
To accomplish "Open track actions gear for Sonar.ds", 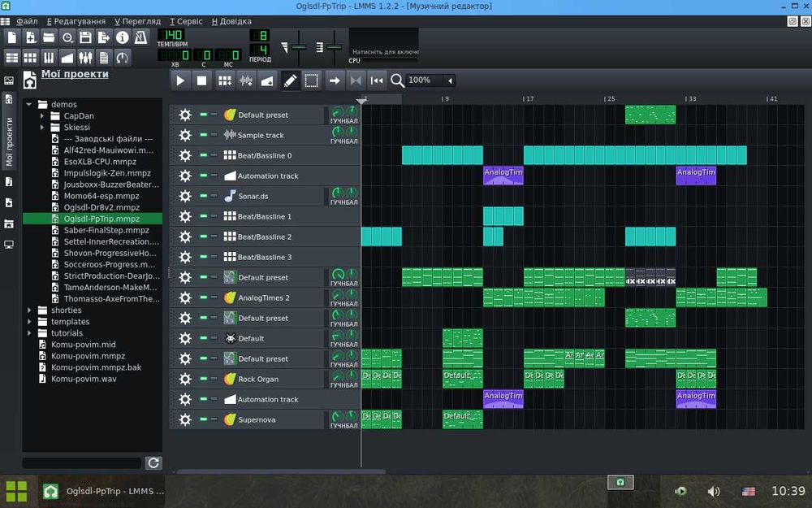I will [185, 196].
